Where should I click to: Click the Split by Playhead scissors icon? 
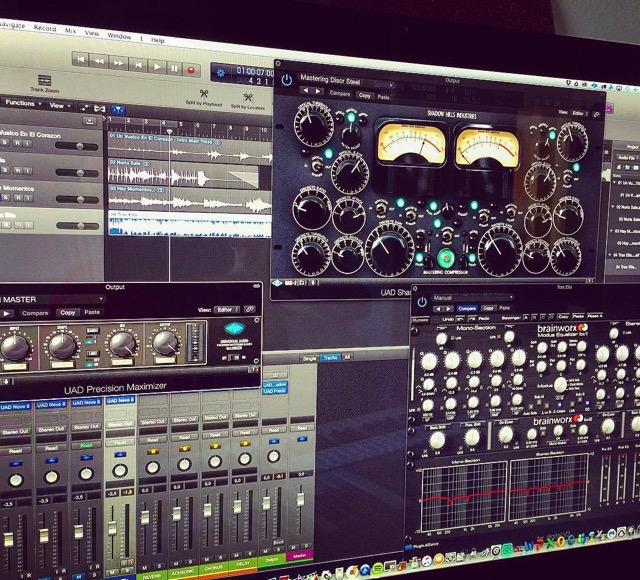(204, 94)
